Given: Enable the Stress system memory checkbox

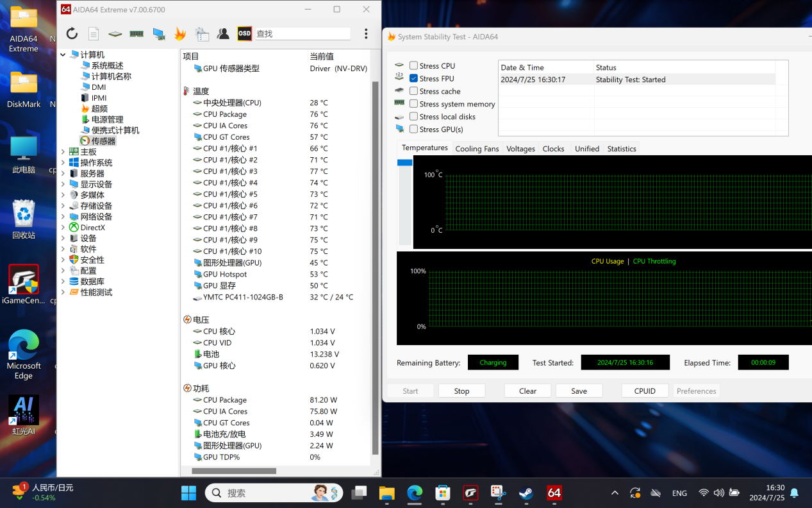Looking at the screenshot, I should (x=413, y=104).
